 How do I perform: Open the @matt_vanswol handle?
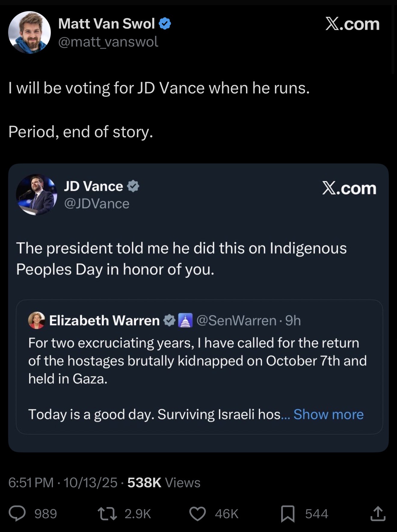108,42
